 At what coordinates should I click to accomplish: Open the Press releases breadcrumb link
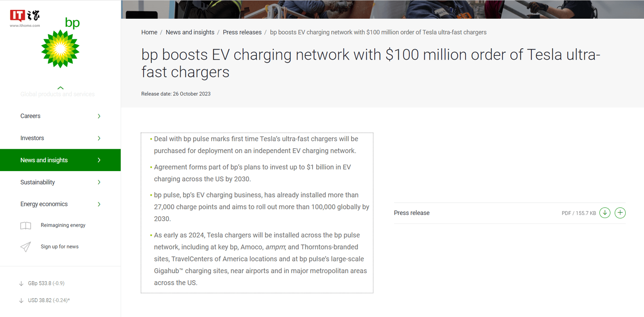[242, 32]
